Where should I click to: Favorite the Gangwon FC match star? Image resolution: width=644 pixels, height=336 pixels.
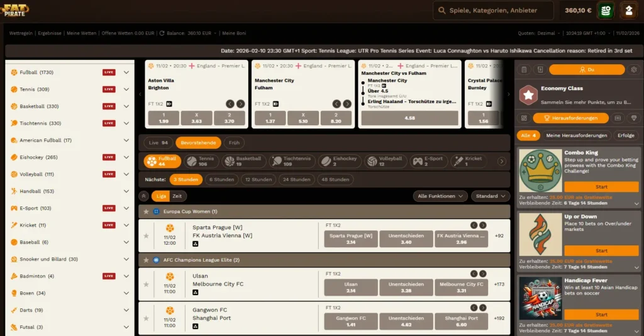coord(146,318)
